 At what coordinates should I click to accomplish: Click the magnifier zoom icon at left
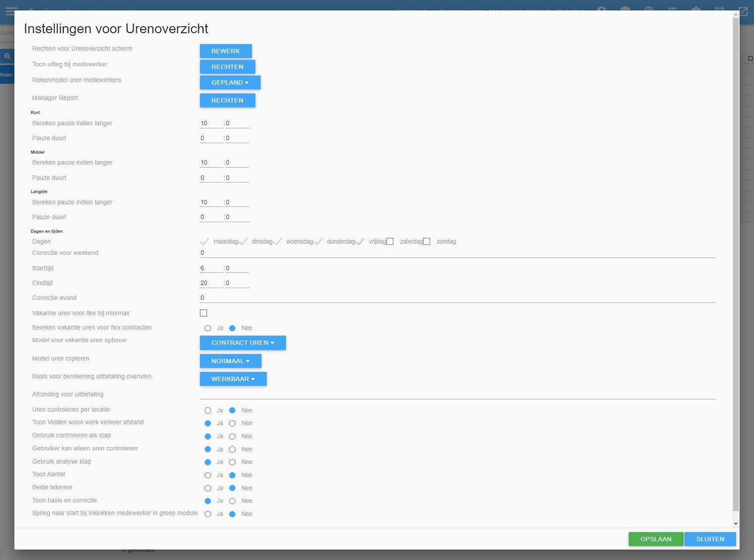click(x=7, y=56)
